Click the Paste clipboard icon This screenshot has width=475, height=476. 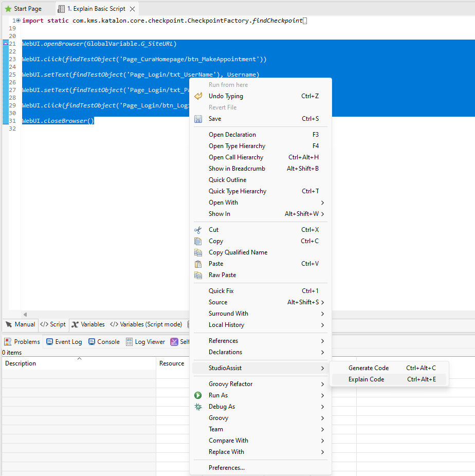click(x=198, y=264)
